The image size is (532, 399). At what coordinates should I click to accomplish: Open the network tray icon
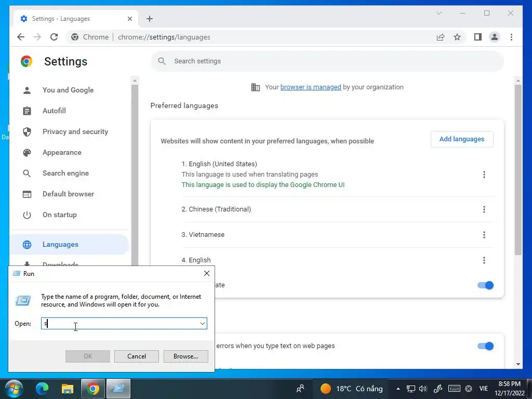(411, 389)
